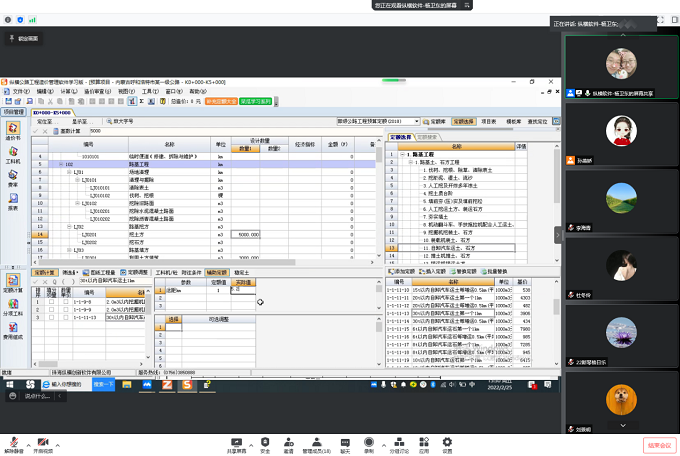Open the 文件 menu

tap(20, 91)
